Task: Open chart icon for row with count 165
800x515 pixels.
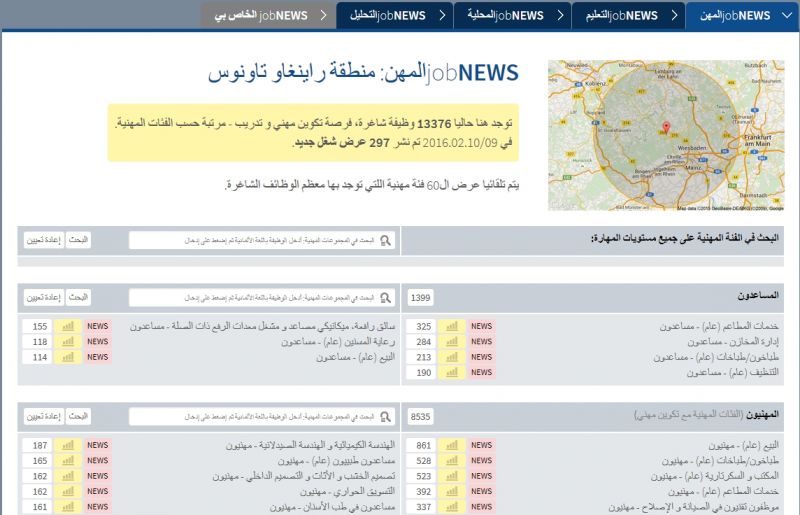Action: (x=68, y=460)
